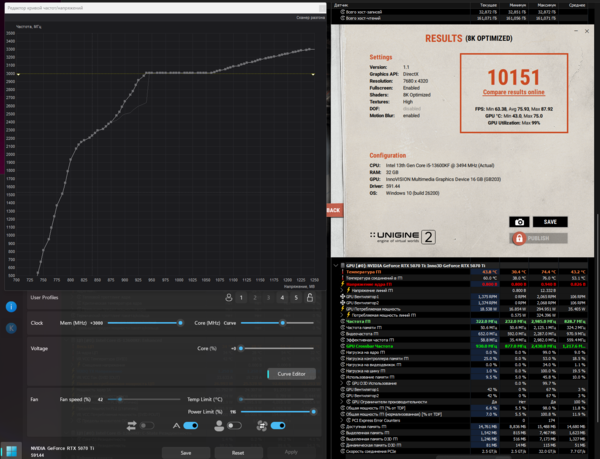Expand Потребляемая мощность линий group

pos(342,315)
